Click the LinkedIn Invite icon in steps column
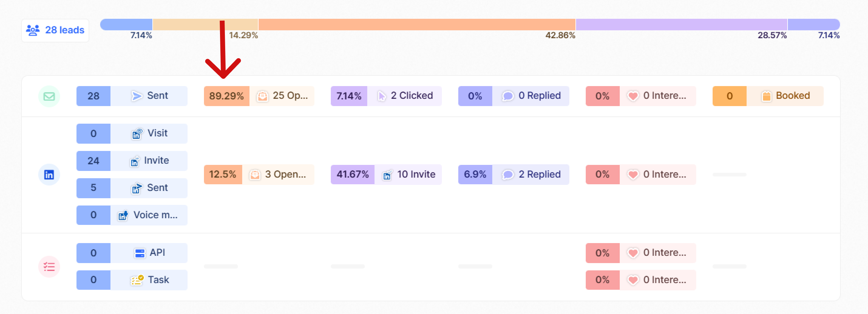This screenshot has width=868, height=314. pyautogui.click(x=134, y=161)
